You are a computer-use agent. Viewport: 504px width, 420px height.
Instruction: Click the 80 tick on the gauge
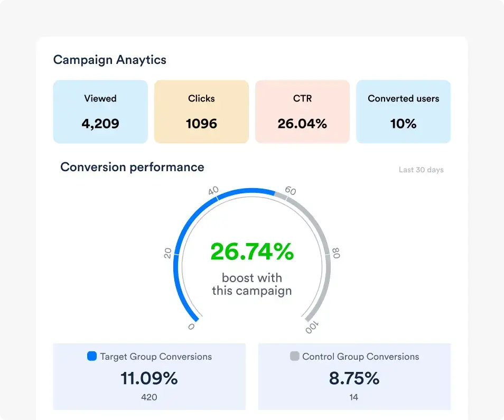[337, 253]
